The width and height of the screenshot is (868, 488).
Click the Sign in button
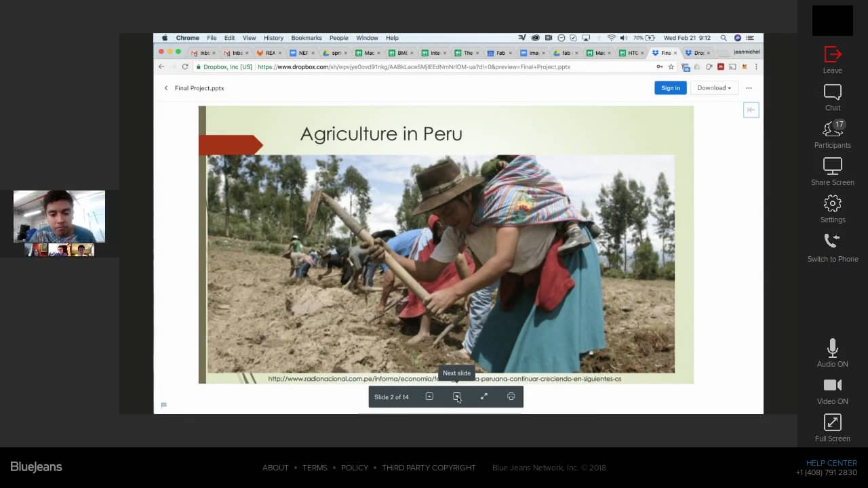pyautogui.click(x=670, y=88)
